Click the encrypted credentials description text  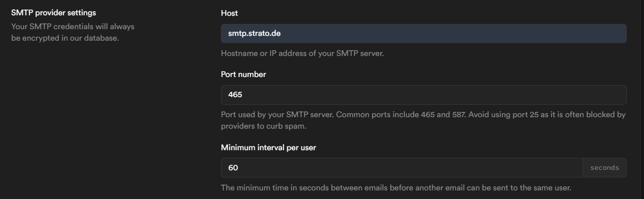(73, 32)
